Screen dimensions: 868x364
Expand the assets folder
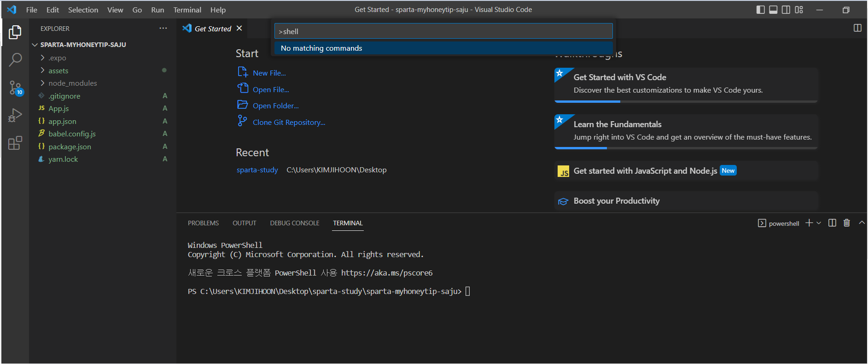pyautogui.click(x=102, y=70)
